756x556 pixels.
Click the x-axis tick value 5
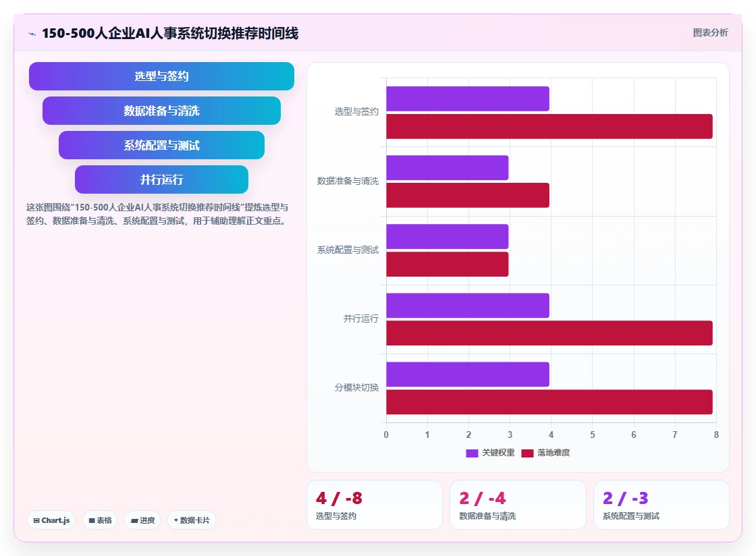(593, 435)
